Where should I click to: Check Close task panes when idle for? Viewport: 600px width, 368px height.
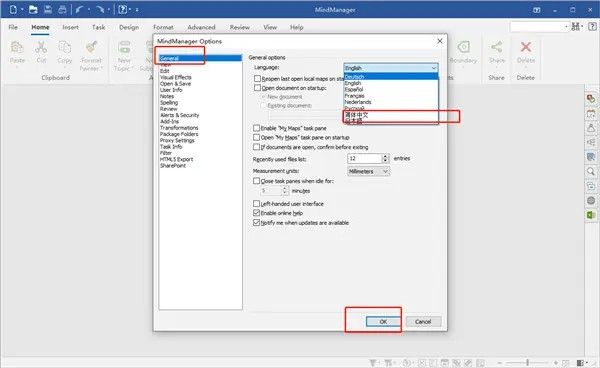(256, 181)
